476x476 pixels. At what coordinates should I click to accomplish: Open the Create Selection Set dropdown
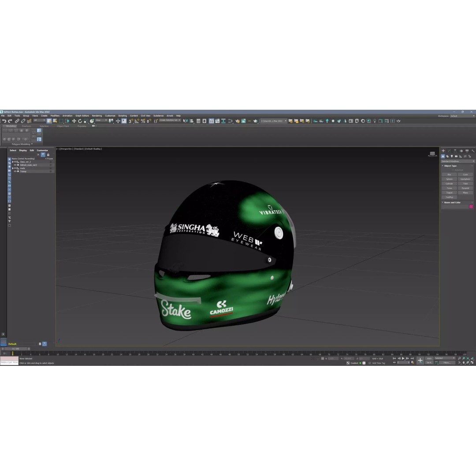point(170,120)
